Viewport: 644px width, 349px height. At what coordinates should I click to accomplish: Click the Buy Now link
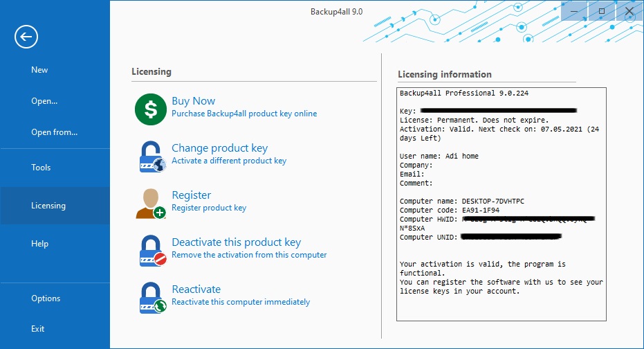193,101
